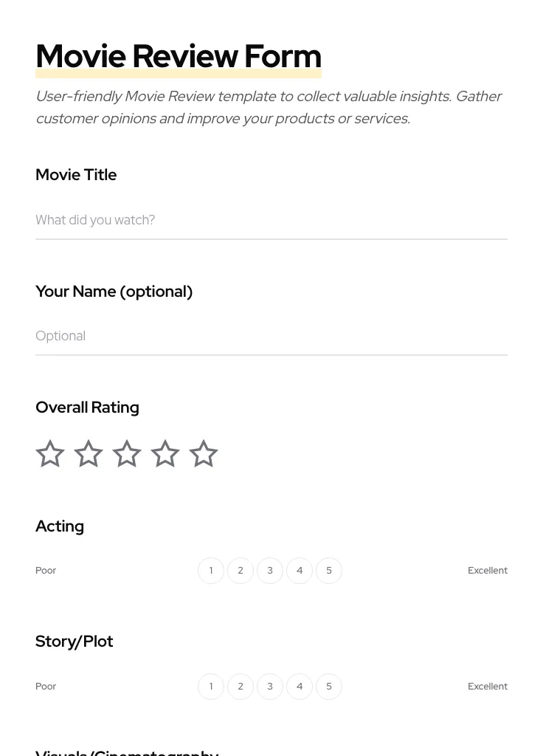Viewport: 543px width, 756px height.
Task: Rate Story/Plot with a score of 4
Action: 300,686
